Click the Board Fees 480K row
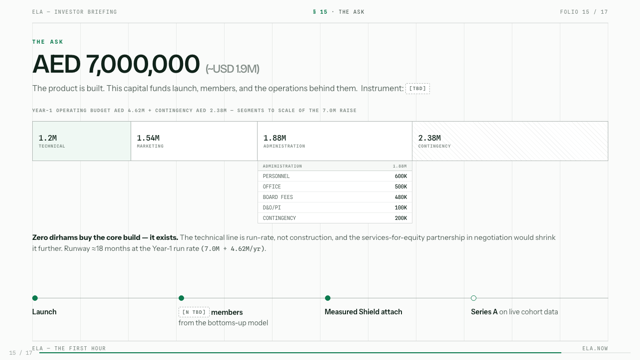The image size is (640, 360). pos(335,197)
